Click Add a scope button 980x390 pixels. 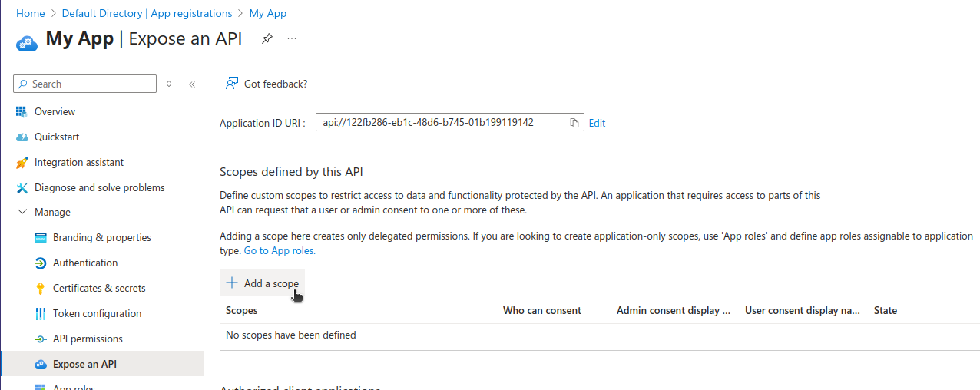coord(262,283)
